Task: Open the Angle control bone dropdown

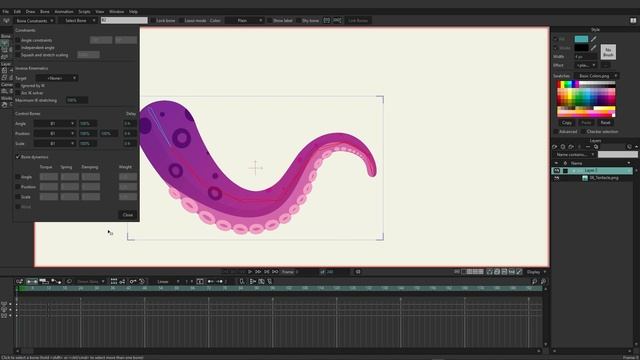Action: point(54,123)
